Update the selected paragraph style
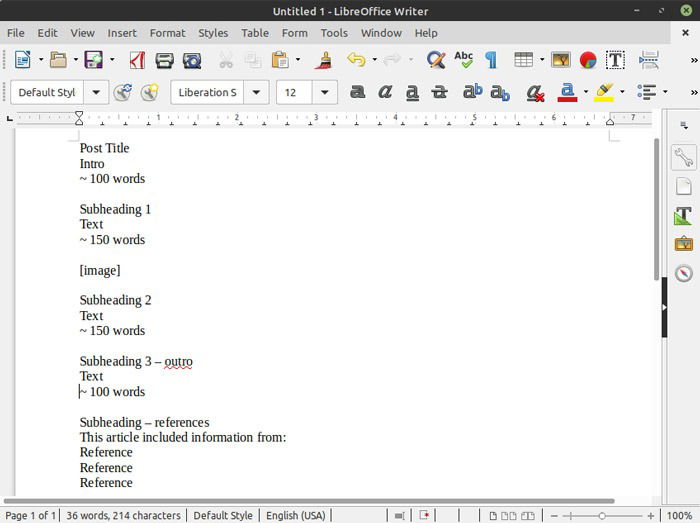The width and height of the screenshot is (700, 523). pos(122,92)
